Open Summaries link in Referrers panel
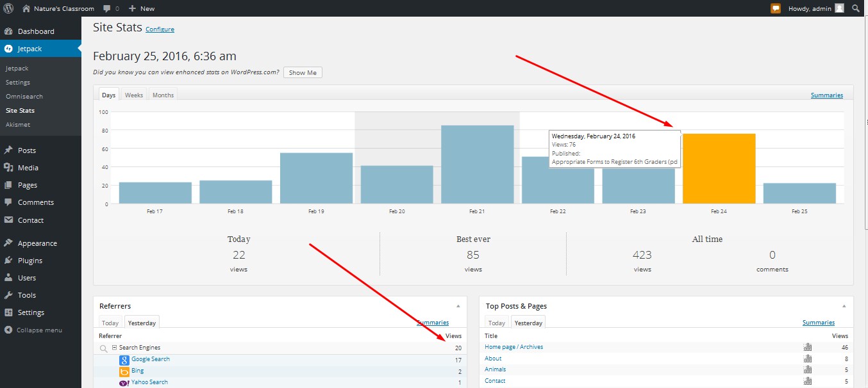868x388 pixels. click(x=433, y=323)
